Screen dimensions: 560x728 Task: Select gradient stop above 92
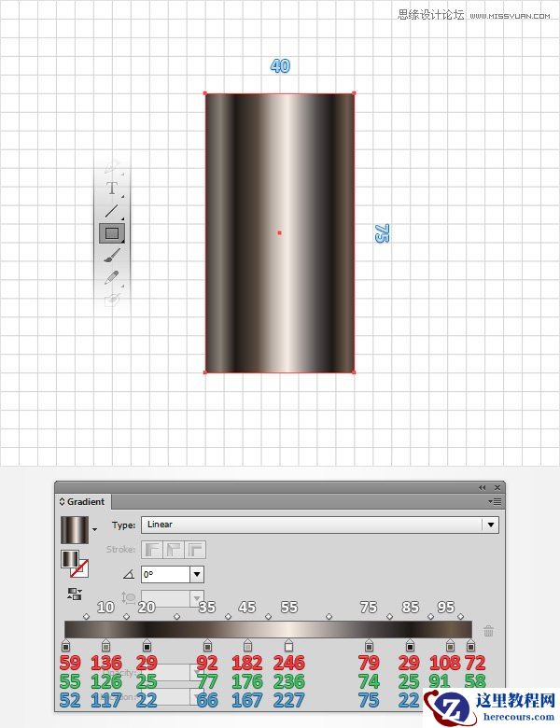pos(207,645)
